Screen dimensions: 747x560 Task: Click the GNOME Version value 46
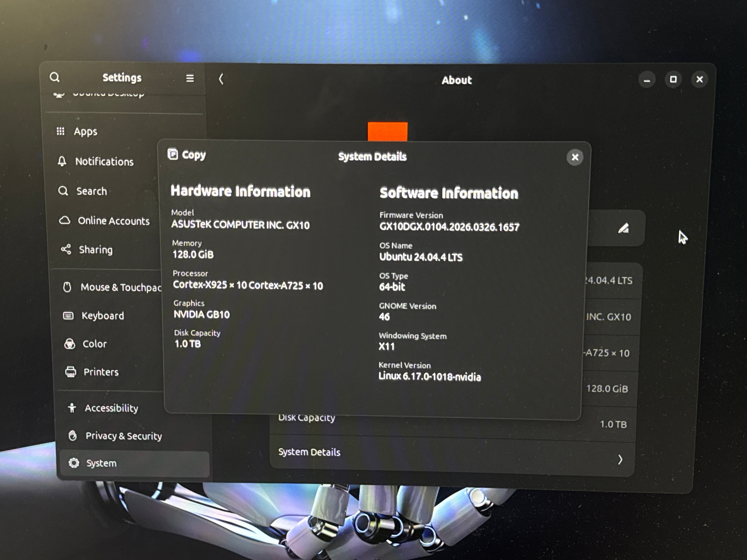pos(384,317)
